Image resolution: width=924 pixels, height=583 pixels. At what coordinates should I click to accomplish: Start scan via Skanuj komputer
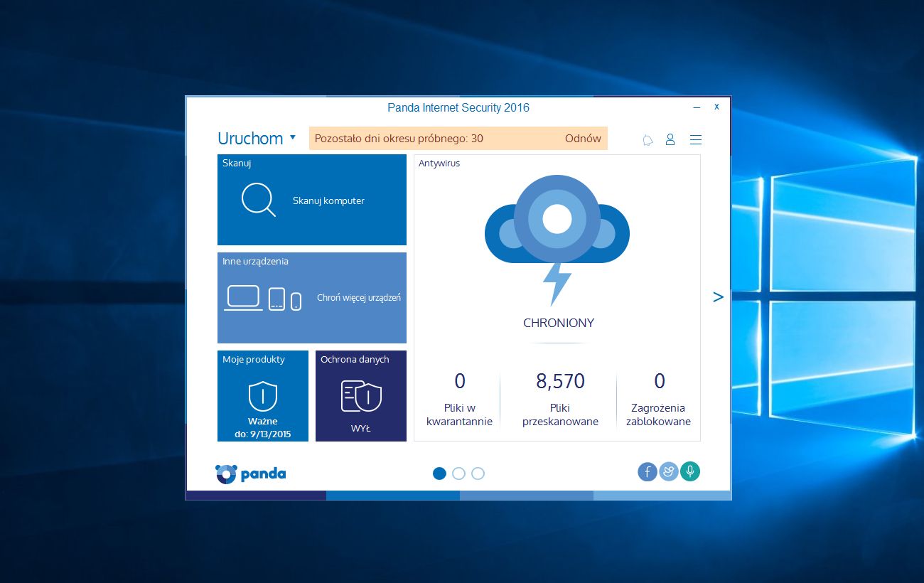[x=328, y=200]
